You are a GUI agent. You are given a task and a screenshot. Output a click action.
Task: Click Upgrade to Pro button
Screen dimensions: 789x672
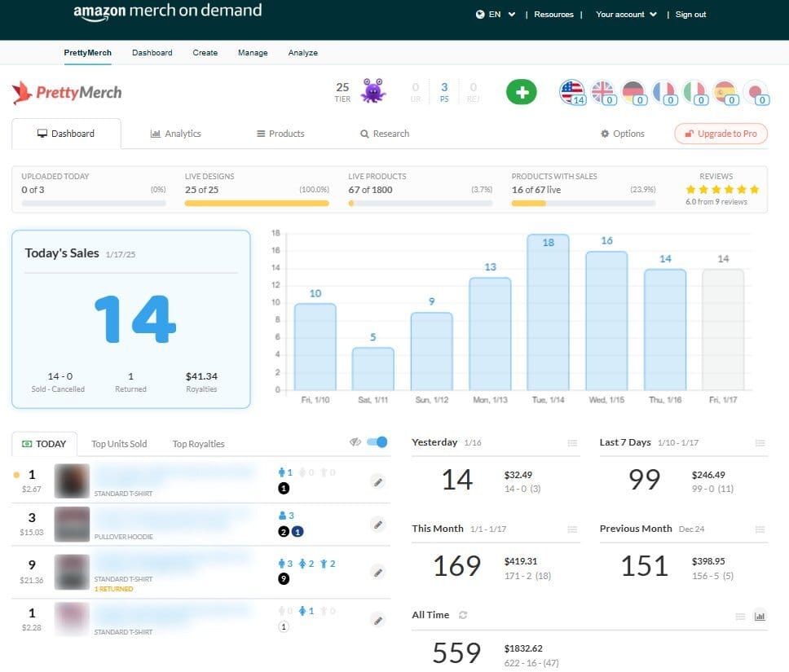(x=721, y=134)
